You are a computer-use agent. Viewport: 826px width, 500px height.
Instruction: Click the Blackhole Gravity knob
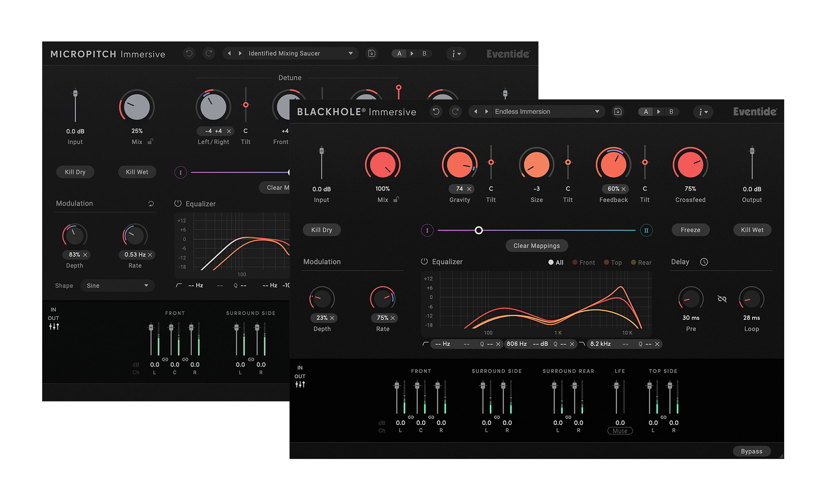pos(459,163)
